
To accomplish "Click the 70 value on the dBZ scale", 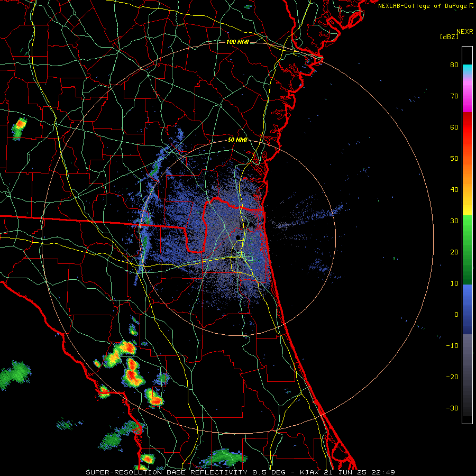I will (454, 96).
